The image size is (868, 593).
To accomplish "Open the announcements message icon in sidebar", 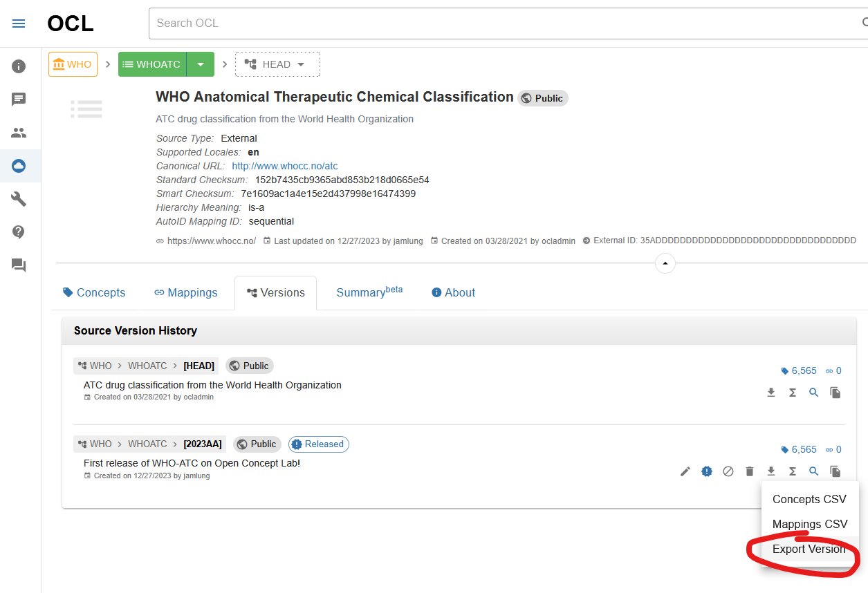I will tap(19, 100).
